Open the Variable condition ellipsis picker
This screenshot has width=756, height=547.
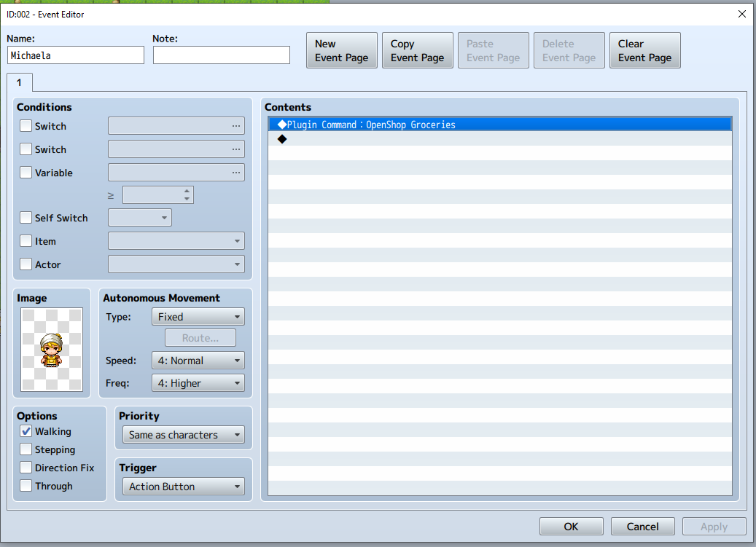tap(235, 173)
